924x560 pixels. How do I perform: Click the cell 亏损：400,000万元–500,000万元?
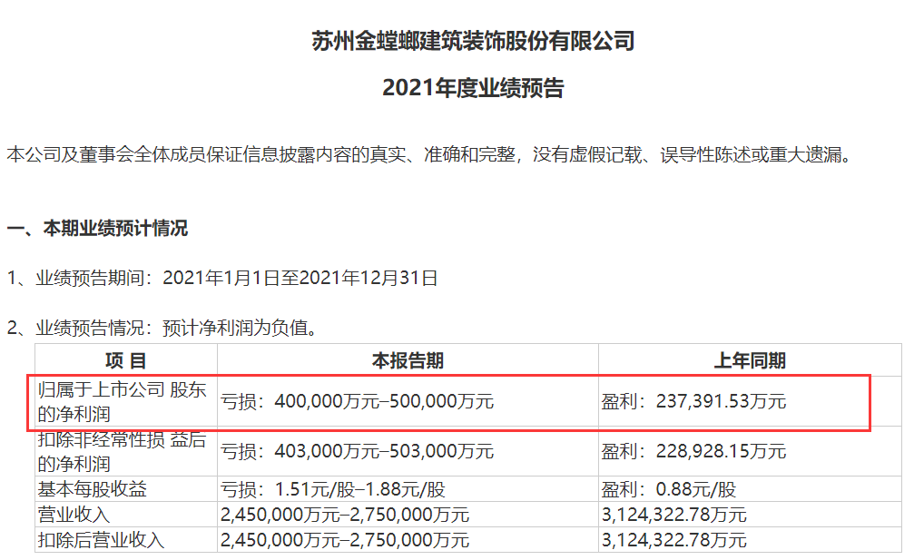point(357,401)
